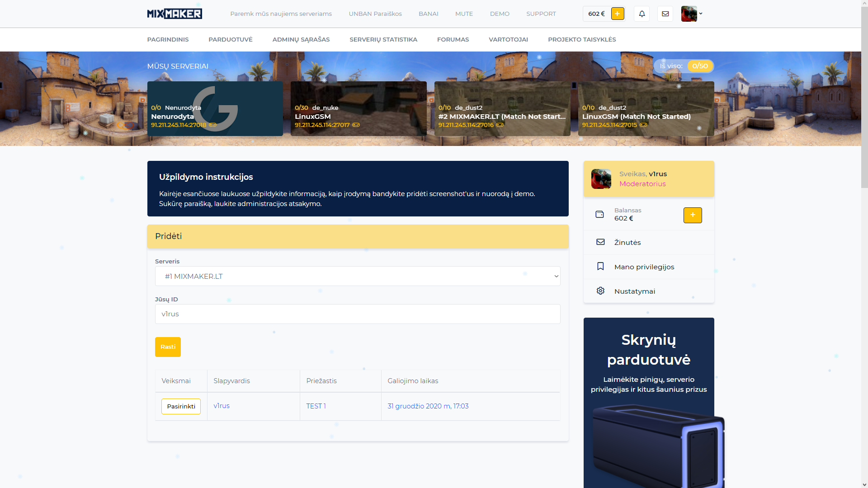Focus the Jūsų ID input field
The width and height of the screenshot is (868, 488).
tap(358, 314)
